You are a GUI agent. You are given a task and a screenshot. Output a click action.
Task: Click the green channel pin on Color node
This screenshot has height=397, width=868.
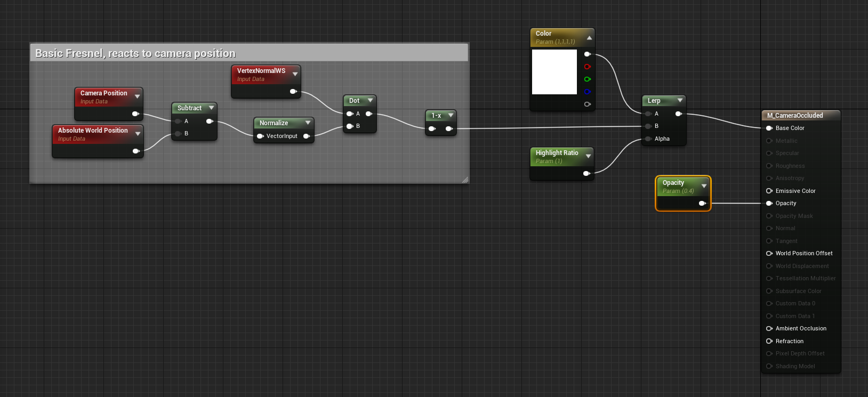click(x=587, y=79)
